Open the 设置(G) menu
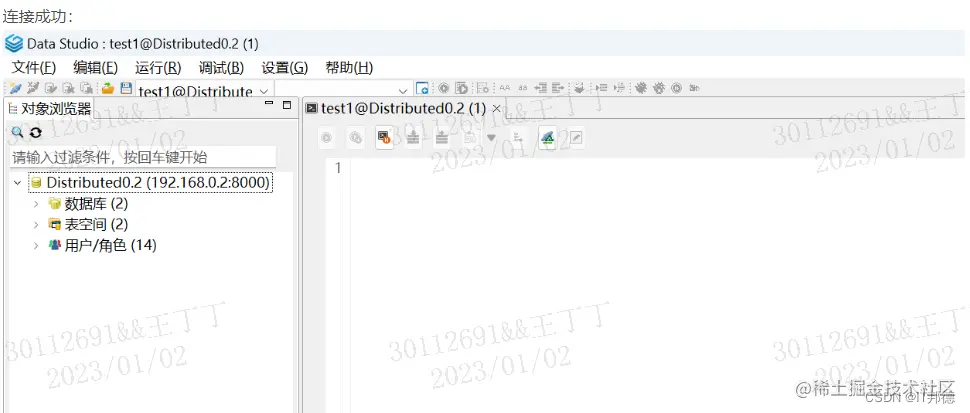This screenshot has width=970, height=413. [285, 67]
